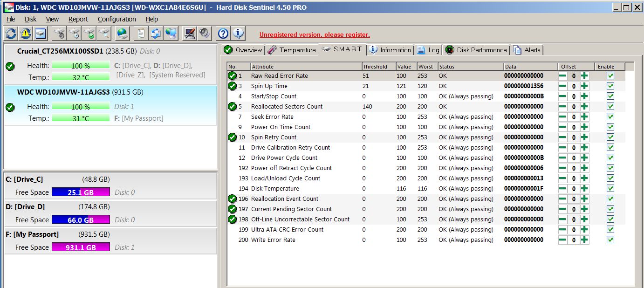Toggle Enable checkbox for Ultra ATA CRC Error Count
Image resolution: width=644 pixels, height=288 pixels.
[610, 229]
